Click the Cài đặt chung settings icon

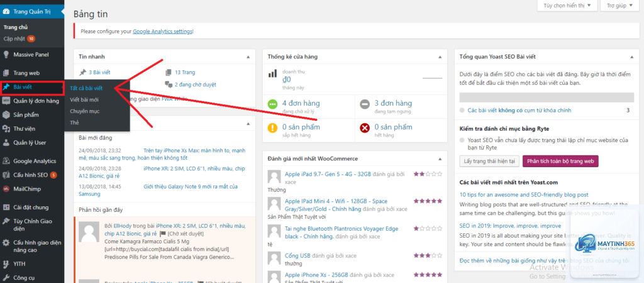click(x=6, y=208)
